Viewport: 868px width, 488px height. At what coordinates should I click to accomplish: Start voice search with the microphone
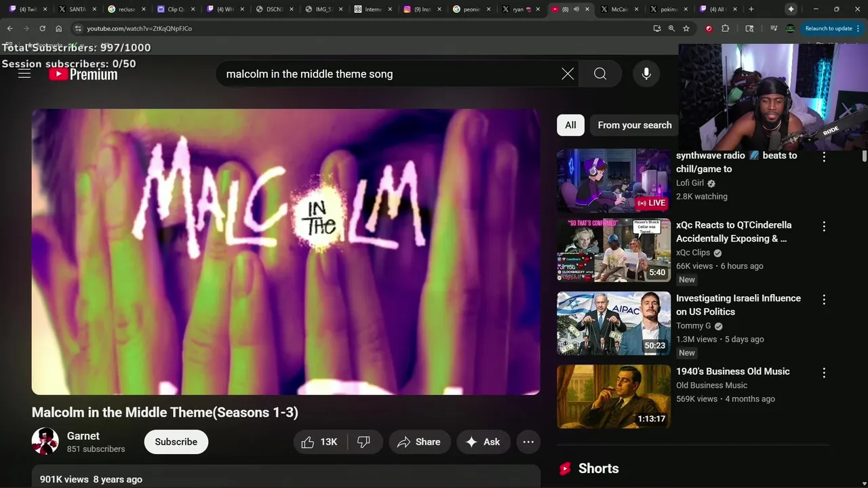[x=646, y=74]
